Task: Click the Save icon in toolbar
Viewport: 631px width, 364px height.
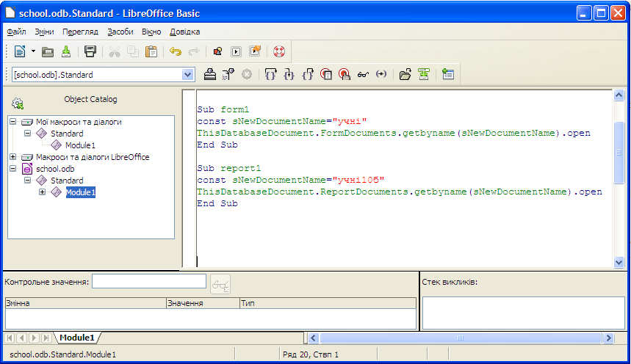Action: tap(66, 51)
